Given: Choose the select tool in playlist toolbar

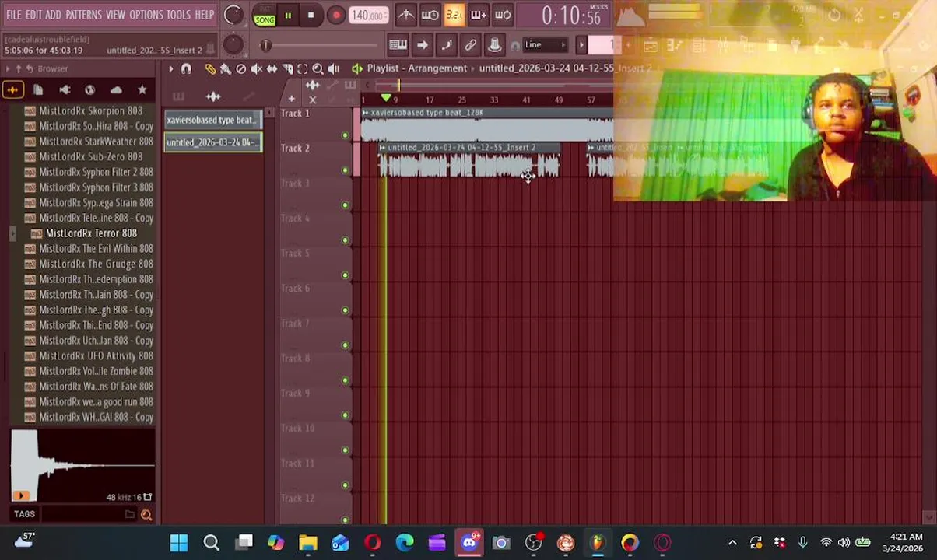Looking at the screenshot, I should 302,69.
